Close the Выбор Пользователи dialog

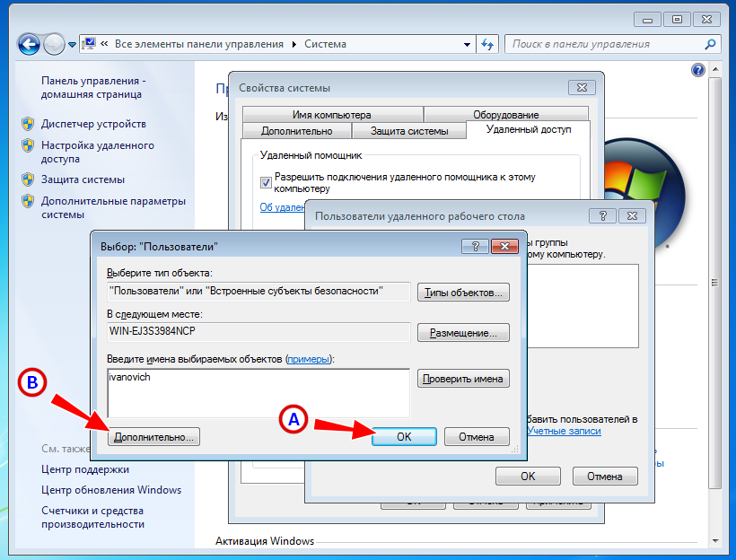point(504,247)
